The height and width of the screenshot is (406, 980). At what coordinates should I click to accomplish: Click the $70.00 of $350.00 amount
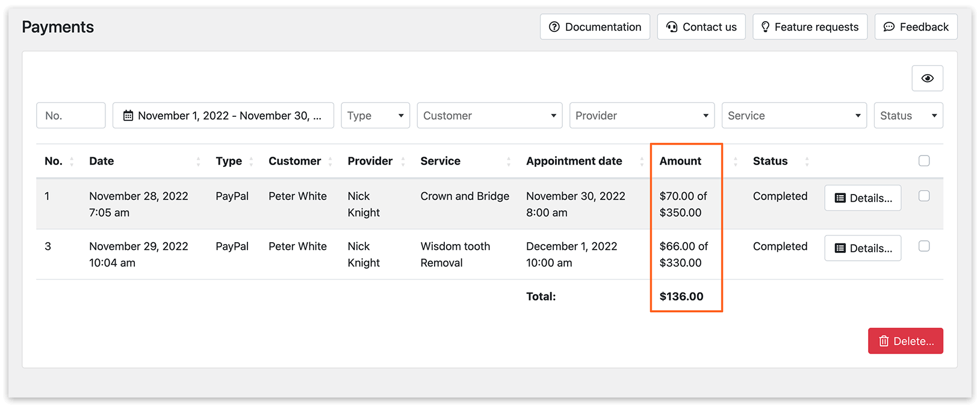click(x=683, y=204)
